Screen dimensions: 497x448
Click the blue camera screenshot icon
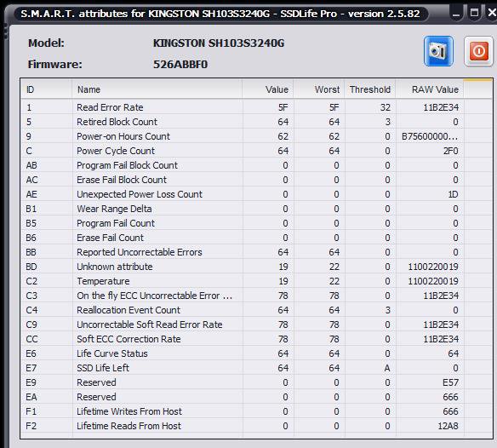438,51
